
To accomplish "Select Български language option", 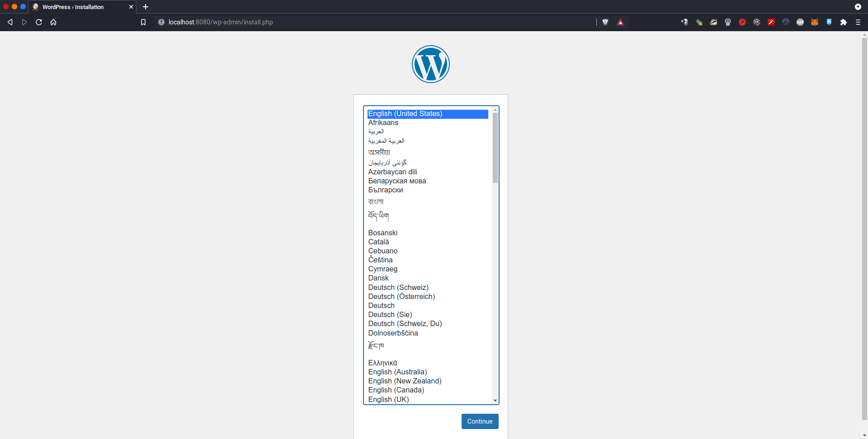I will point(428,190).
